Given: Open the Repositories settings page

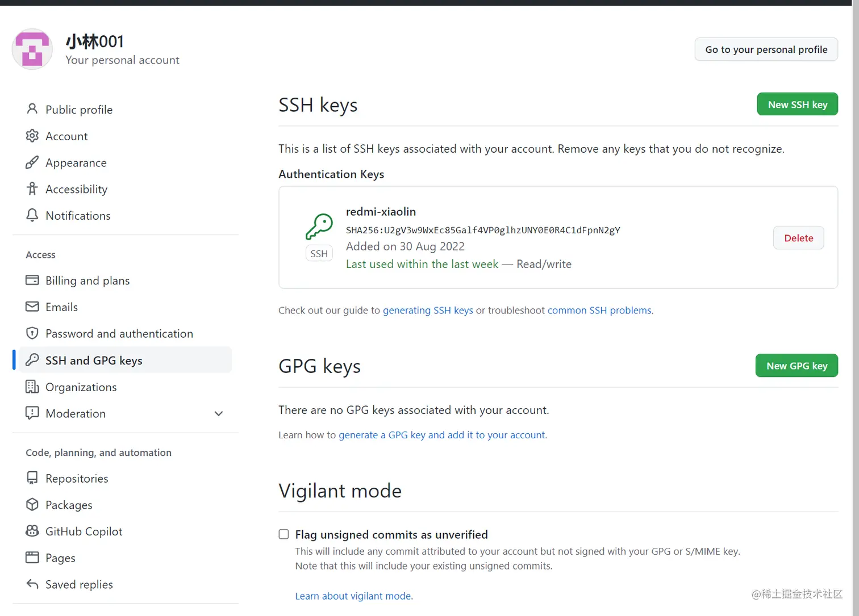Looking at the screenshot, I should [77, 479].
